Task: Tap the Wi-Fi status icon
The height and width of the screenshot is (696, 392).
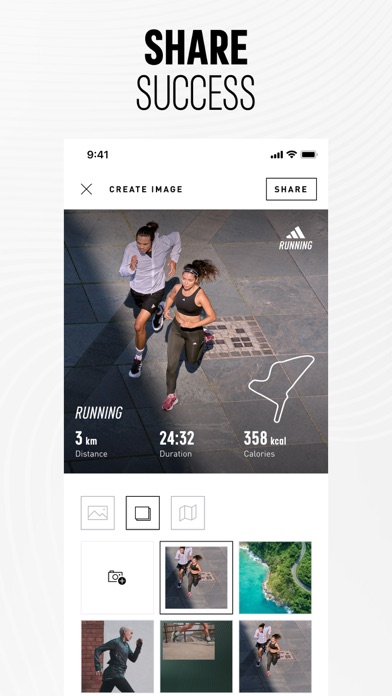Action: pos(292,154)
